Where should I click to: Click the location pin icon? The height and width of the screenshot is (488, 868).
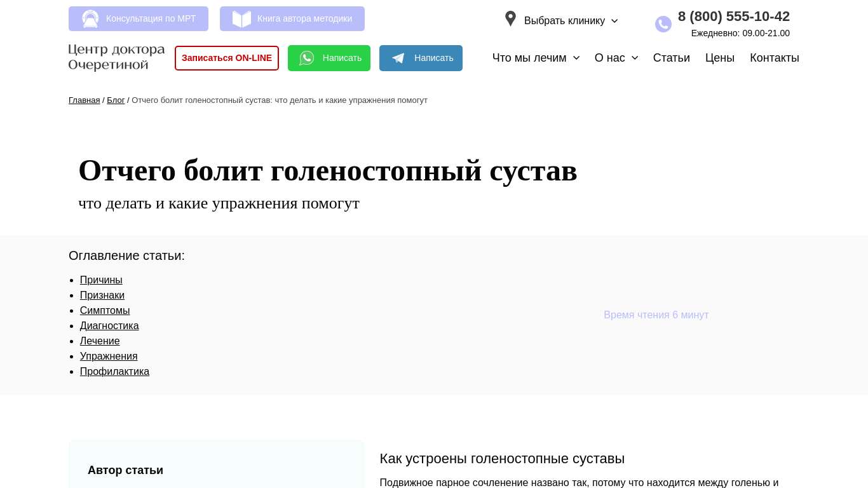[510, 19]
